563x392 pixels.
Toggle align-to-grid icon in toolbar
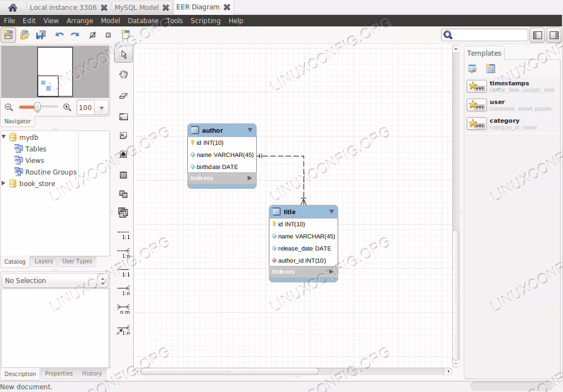tap(108, 35)
